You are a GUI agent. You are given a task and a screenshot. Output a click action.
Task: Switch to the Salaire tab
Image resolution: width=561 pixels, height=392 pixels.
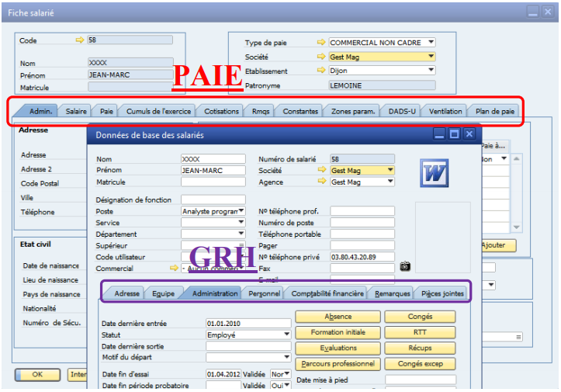point(76,111)
